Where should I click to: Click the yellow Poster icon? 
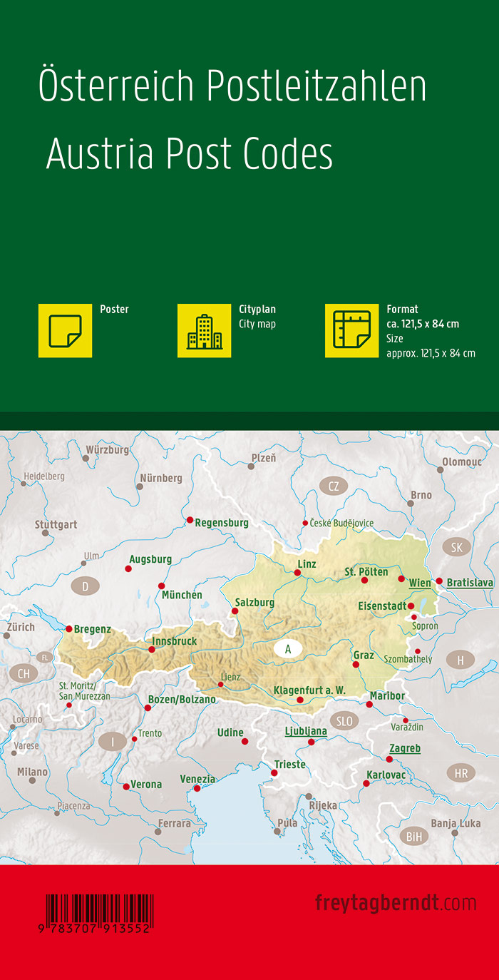[x=65, y=330]
